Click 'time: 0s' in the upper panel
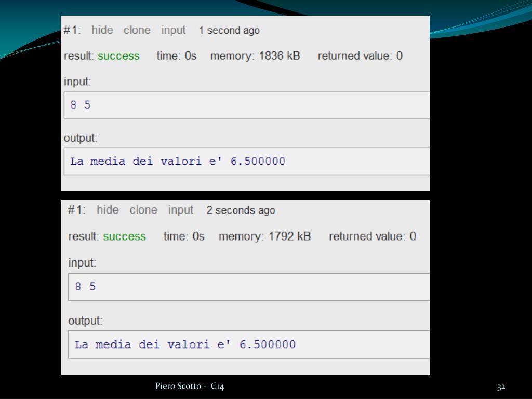The width and height of the screenshot is (532, 399). [x=177, y=56]
